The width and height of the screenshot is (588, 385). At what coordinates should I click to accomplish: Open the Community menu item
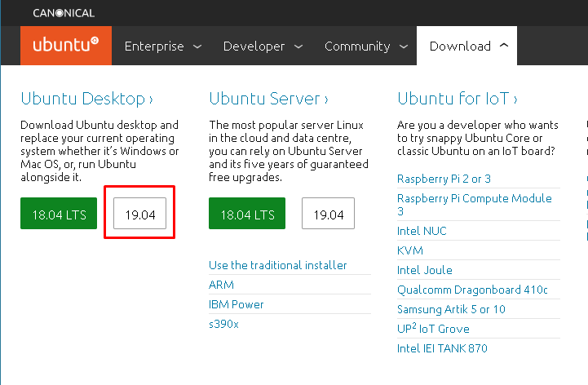tap(357, 46)
